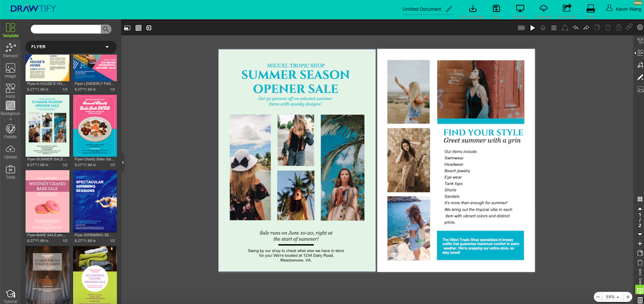Open the Tutorial section

[10, 296]
